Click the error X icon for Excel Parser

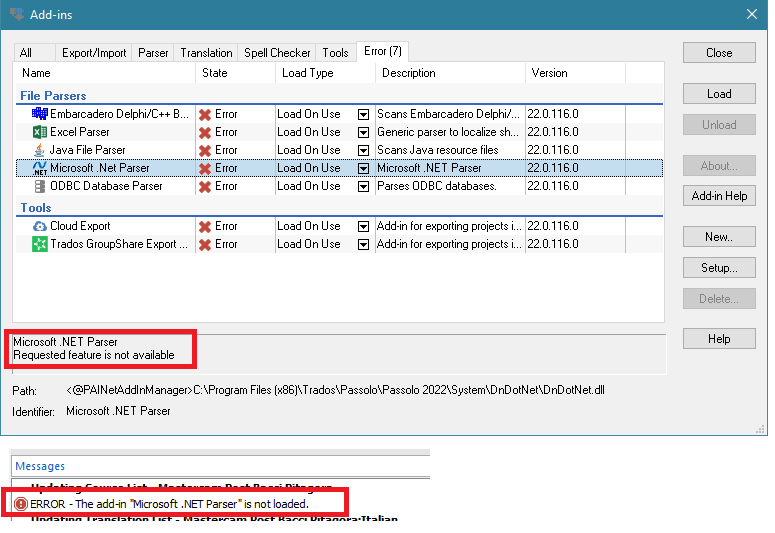[x=205, y=133]
